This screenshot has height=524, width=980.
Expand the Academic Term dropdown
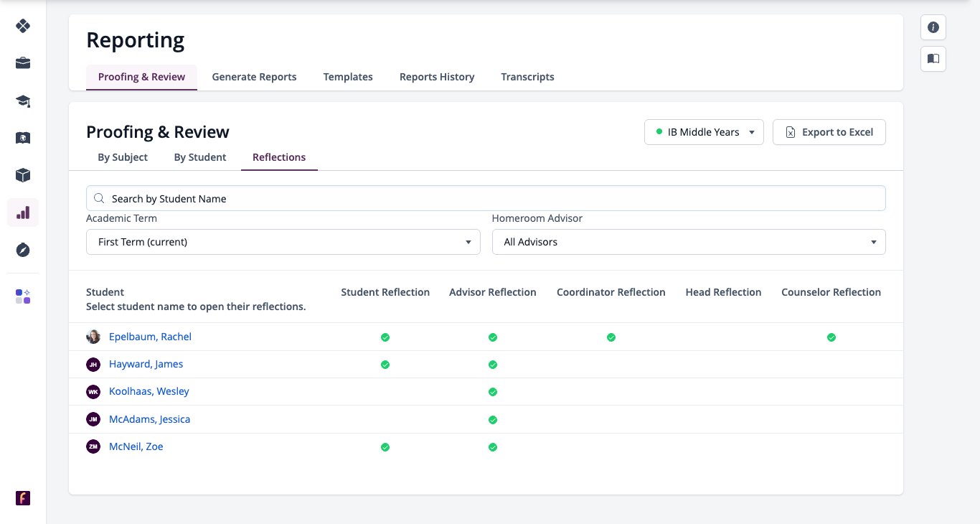click(283, 242)
